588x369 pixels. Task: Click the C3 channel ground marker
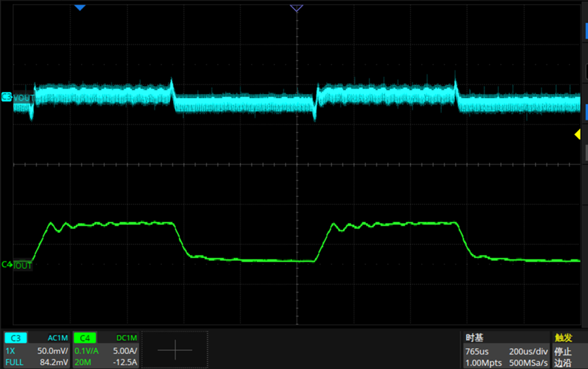pyautogui.click(x=7, y=97)
